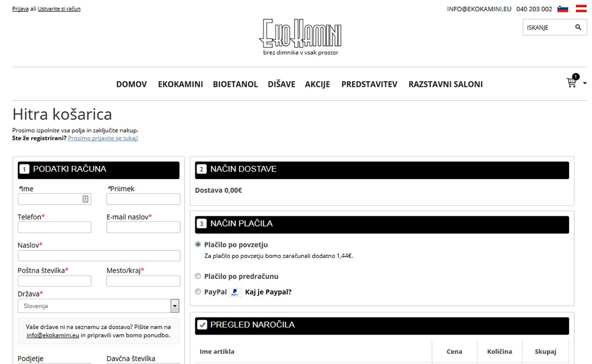Click the PayPal logo icon
This screenshot has height=364, width=592.
click(x=235, y=292)
